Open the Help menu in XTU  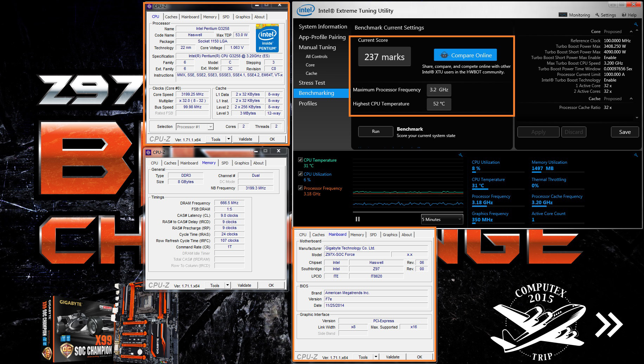point(629,15)
